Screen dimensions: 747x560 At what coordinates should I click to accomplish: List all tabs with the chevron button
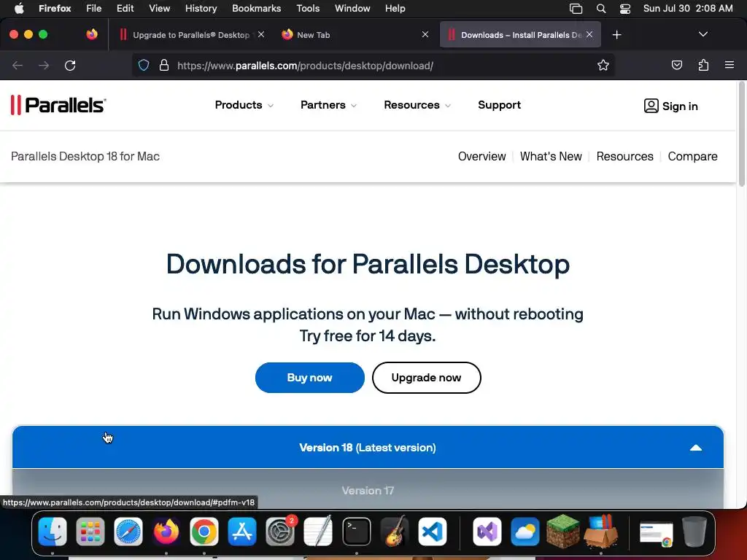point(703,34)
